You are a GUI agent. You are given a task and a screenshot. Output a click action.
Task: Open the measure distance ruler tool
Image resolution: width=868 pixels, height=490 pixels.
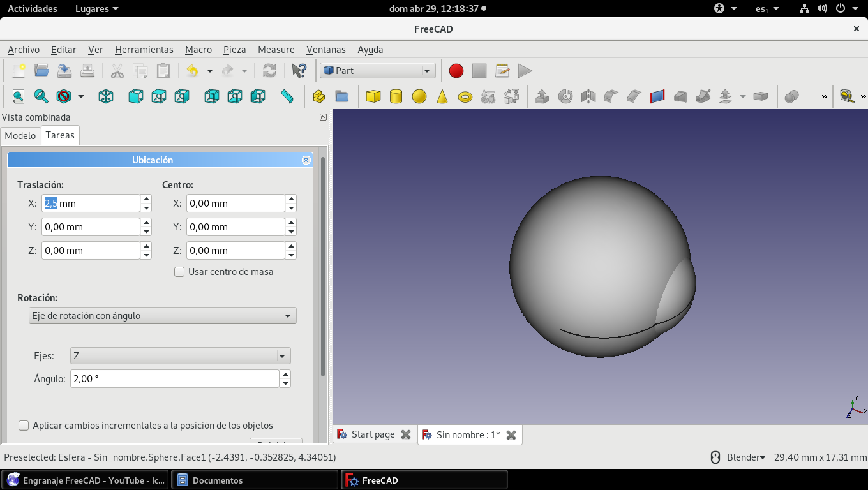coord(287,96)
